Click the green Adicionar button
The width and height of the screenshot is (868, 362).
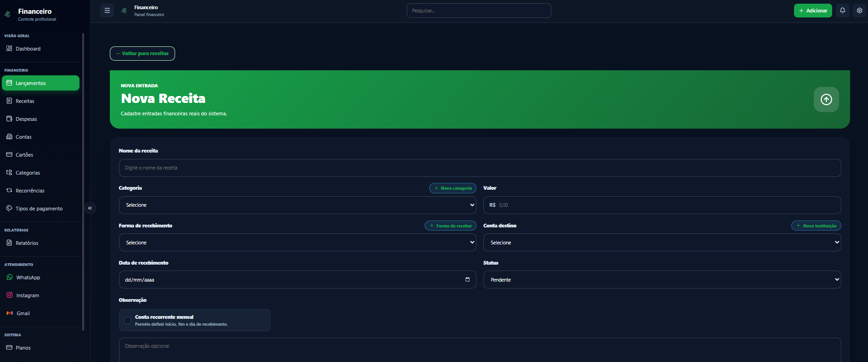[813, 11]
